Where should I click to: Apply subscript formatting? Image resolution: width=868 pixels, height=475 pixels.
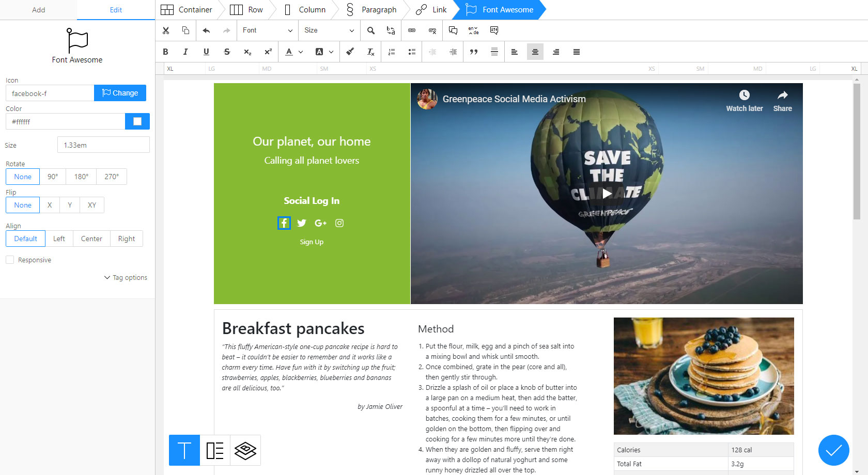[247, 52]
